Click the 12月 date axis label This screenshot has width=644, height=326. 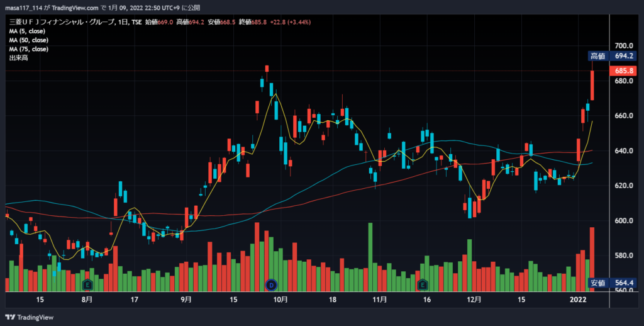coord(474,300)
